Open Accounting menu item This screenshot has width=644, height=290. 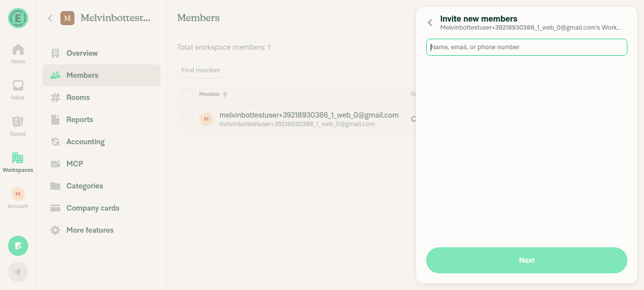101,142
